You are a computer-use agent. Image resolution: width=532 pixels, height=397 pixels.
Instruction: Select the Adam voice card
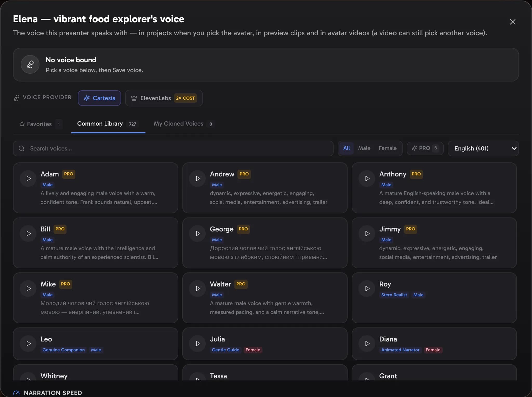click(x=96, y=188)
